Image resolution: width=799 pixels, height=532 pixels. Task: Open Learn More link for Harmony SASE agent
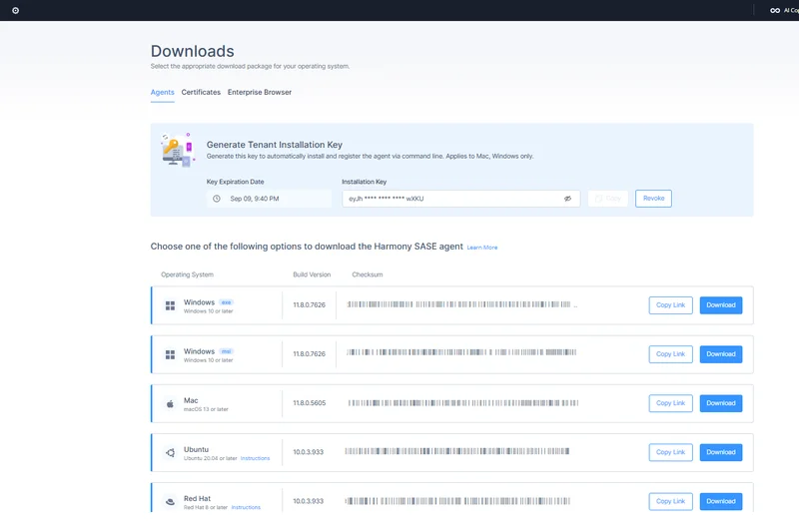pos(482,248)
